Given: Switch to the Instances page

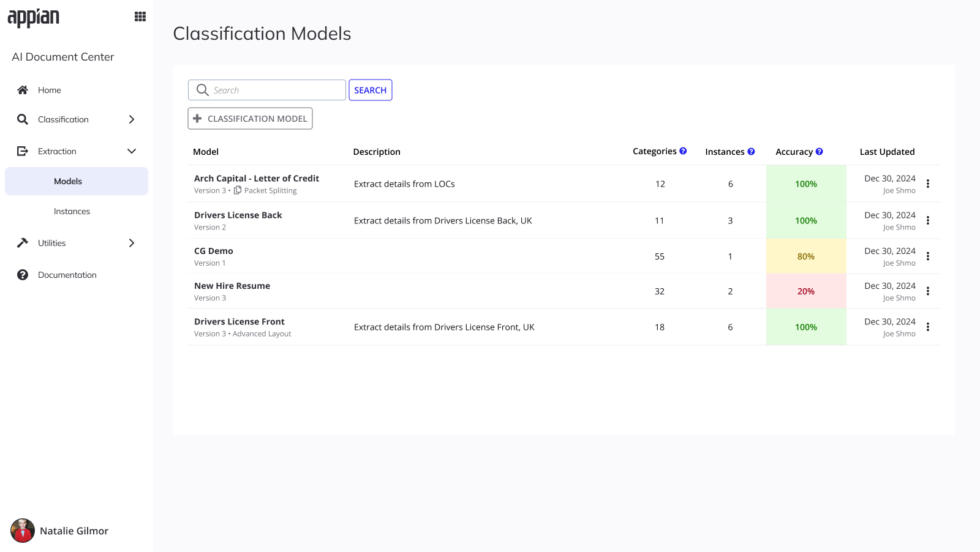Looking at the screenshot, I should (72, 211).
